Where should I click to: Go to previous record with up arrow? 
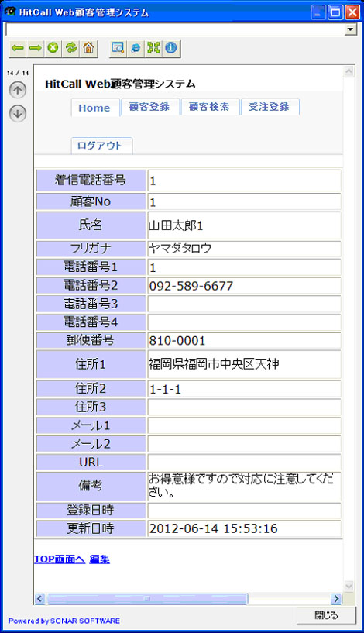(17, 90)
